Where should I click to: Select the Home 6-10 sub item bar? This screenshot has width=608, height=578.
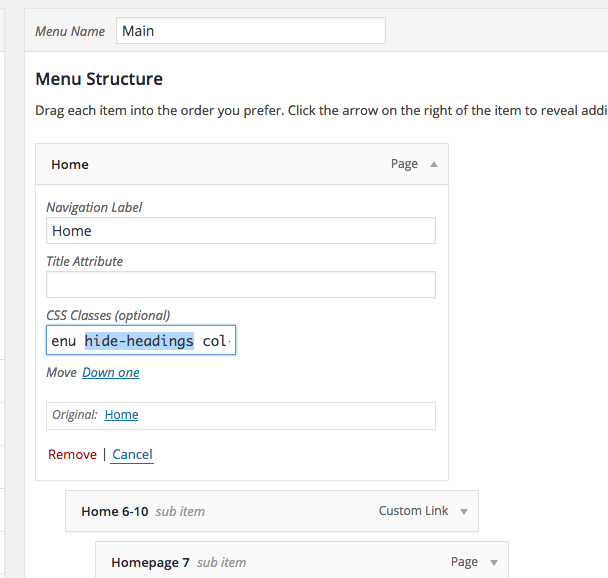tap(272, 511)
